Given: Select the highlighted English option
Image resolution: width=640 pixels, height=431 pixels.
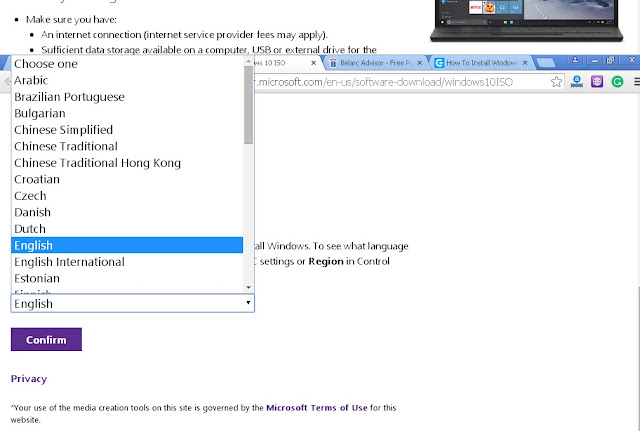Looking at the screenshot, I should (127, 245).
